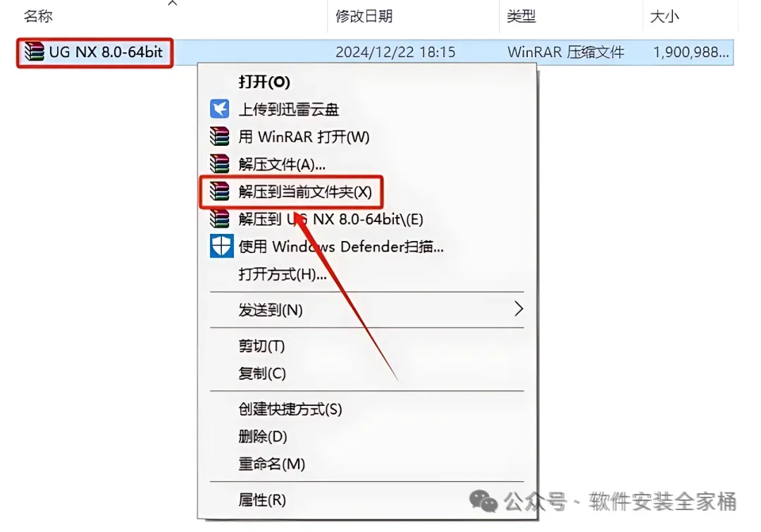Image resolution: width=761 pixels, height=532 pixels.
Task: Choose 打开方式(H)... menu entry
Action: tap(283, 274)
